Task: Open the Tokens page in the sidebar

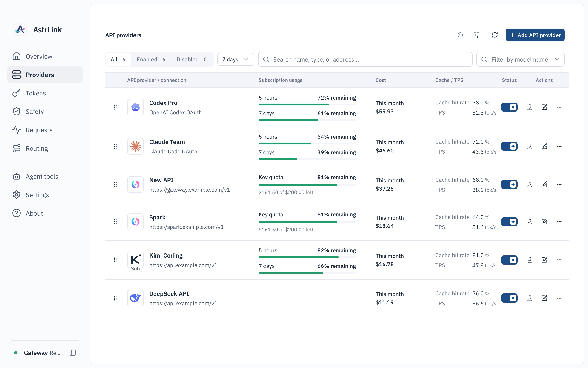Action: click(45, 93)
